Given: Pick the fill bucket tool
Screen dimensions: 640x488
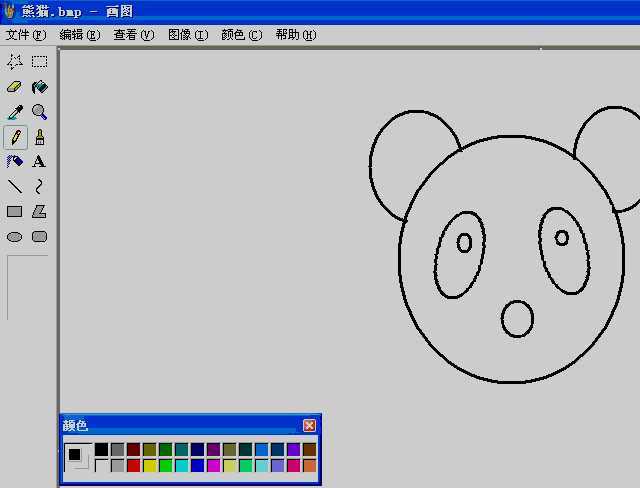Looking at the screenshot, I should pyautogui.click(x=40, y=87).
